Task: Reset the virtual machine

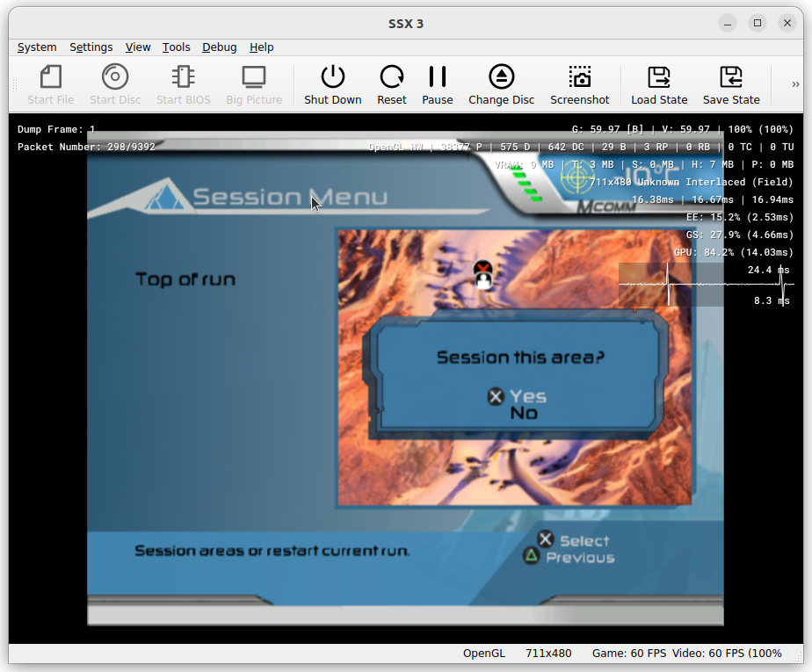Action: pos(391,83)
